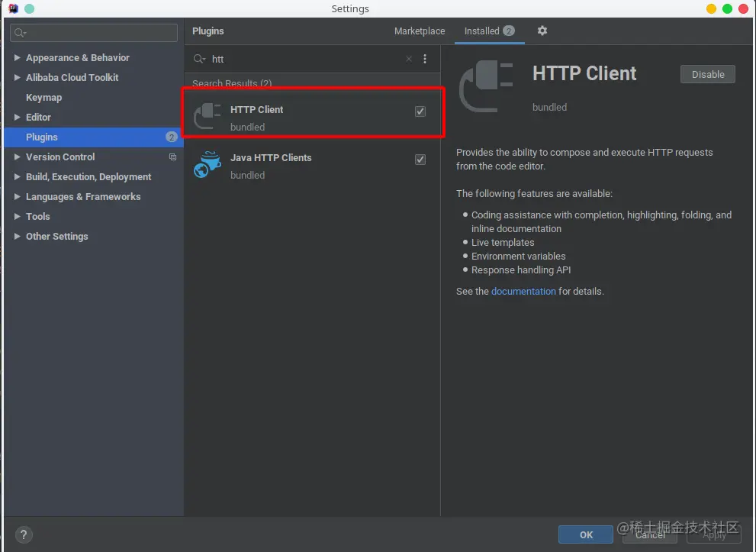This screenshot has width=756, height=552.
Task: Click the Disable button for HTTP Client
Action: click(708, 74)
